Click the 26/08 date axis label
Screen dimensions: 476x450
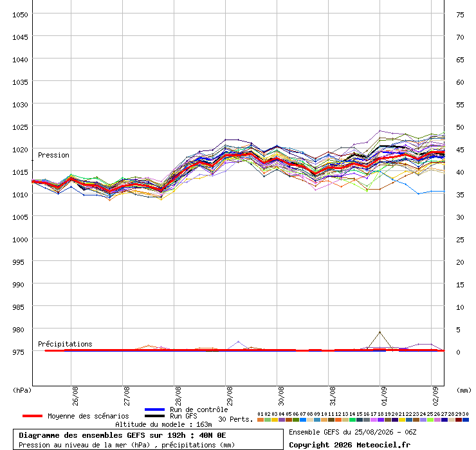(x=75, y=396)
